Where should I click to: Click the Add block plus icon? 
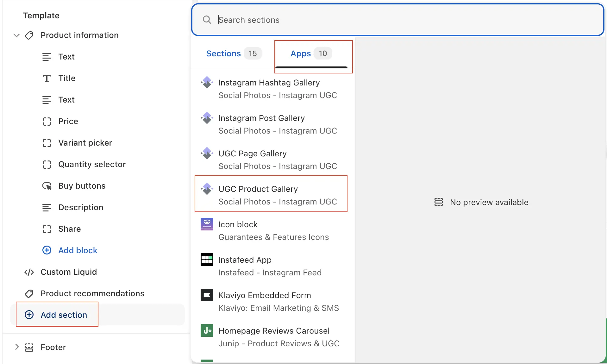coord(47,250)
